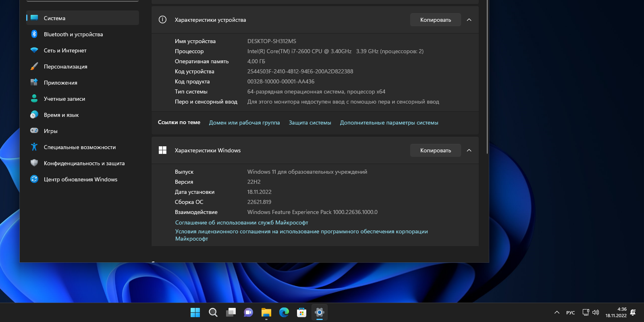Image resolution: width=644 pixels, height=322 pixels.
Task: Open the Система settings page
Action: click(x=83, y=18)
